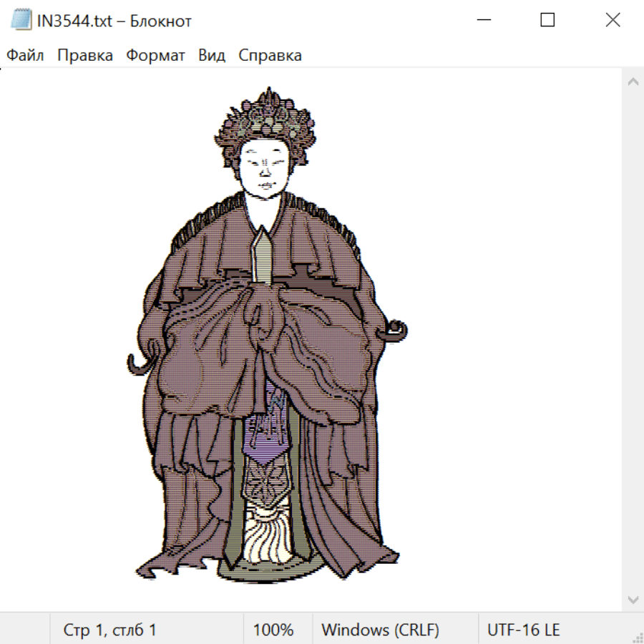Click the 'Стр 1, стлб 1' status field
The height and width of the screenshot is (644, 644).
pyautogui.click(x=109, y=630)
